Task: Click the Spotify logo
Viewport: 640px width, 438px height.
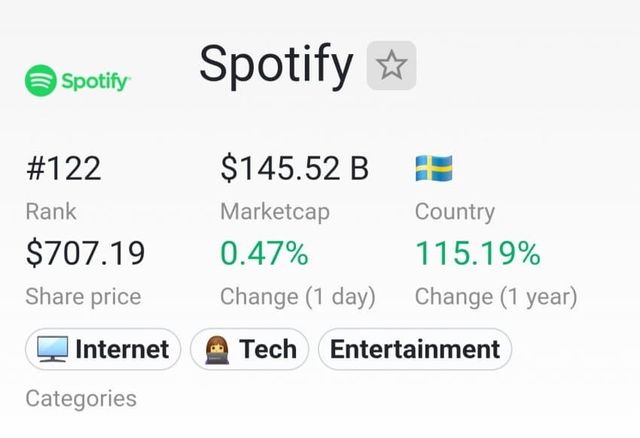Action: [78, 81]
